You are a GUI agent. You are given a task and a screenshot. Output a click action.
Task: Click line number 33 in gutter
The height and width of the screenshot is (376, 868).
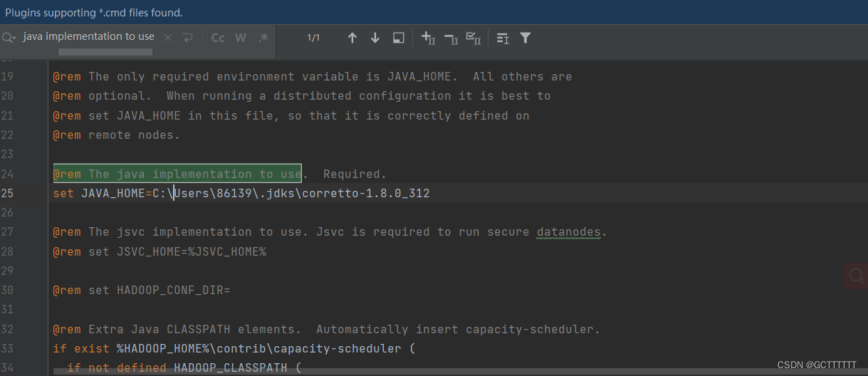7,348
